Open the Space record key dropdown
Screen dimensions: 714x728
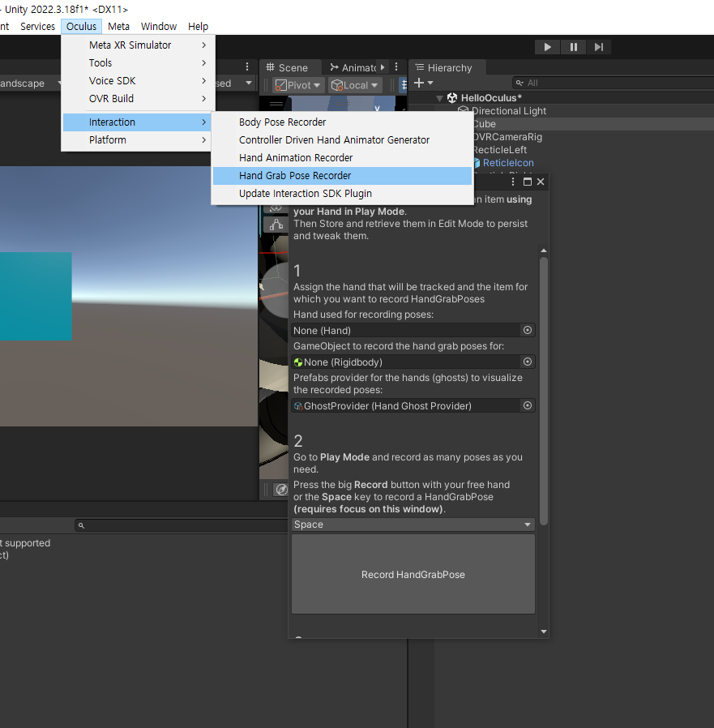click(413, 525)
